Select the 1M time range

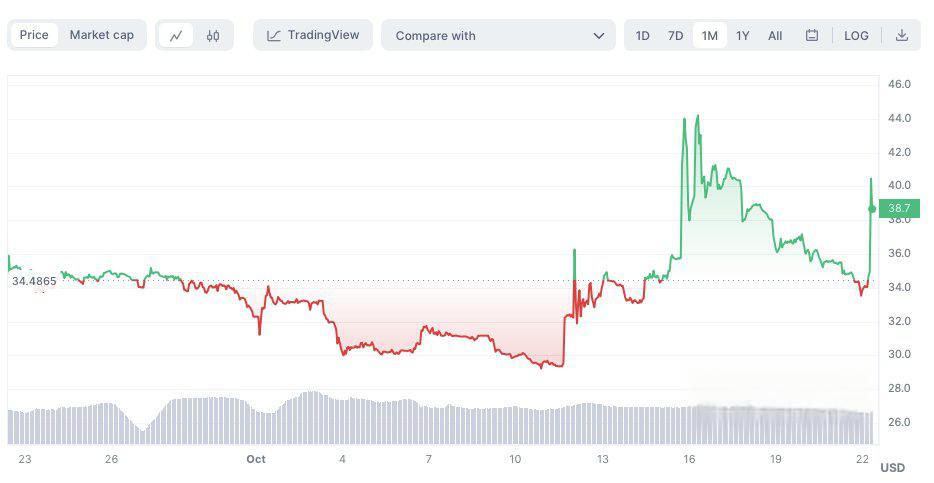tap(709, 36)
